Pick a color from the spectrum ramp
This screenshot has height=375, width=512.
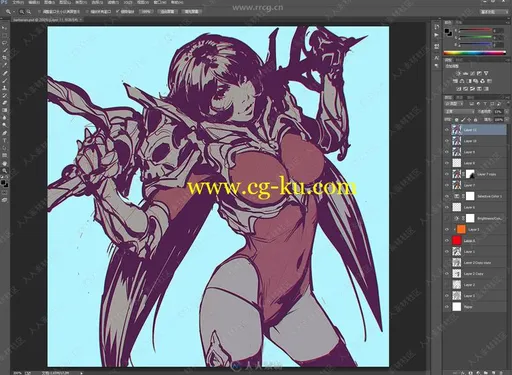pyautogui.click(x=475, y=53)
